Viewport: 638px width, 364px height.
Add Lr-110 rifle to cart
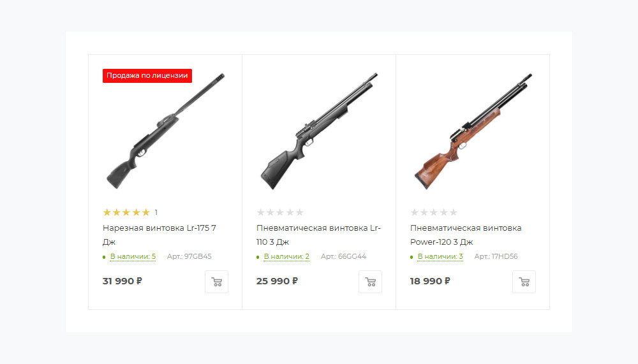pos(370,282)
